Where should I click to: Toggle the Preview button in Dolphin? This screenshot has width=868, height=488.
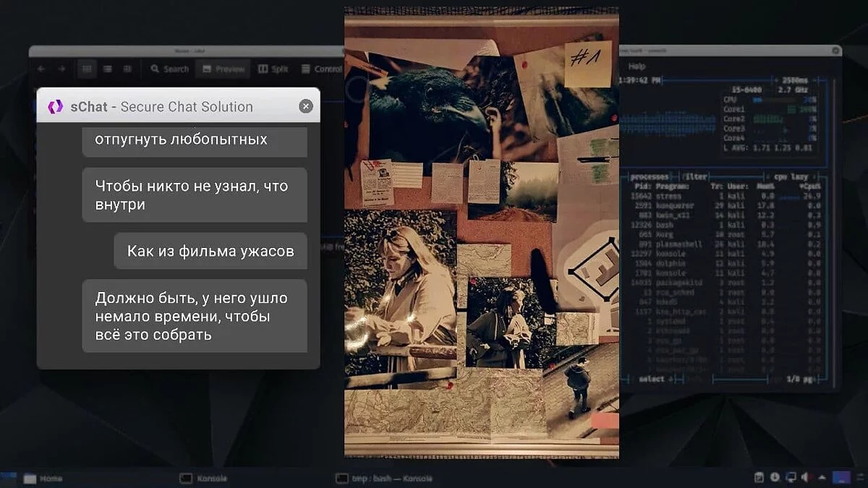(223, 69)
